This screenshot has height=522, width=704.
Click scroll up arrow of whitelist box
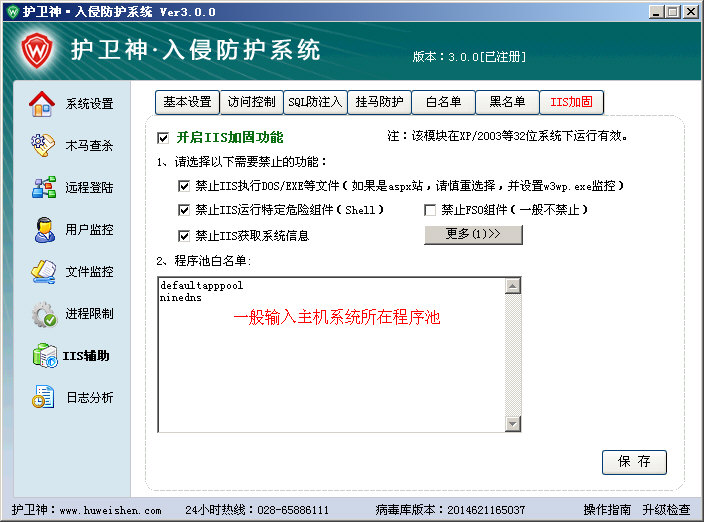click(513, 286)
